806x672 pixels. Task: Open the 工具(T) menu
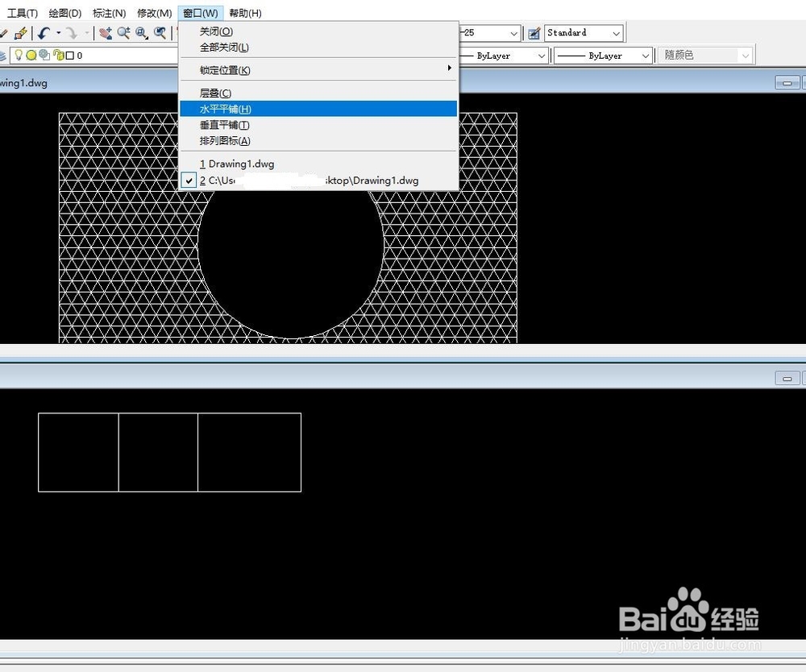22,14
